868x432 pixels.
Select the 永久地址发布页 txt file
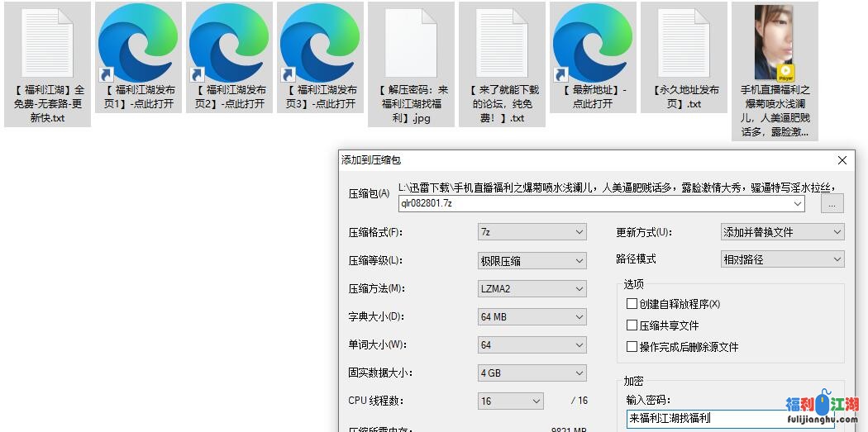tap(684, 43)
